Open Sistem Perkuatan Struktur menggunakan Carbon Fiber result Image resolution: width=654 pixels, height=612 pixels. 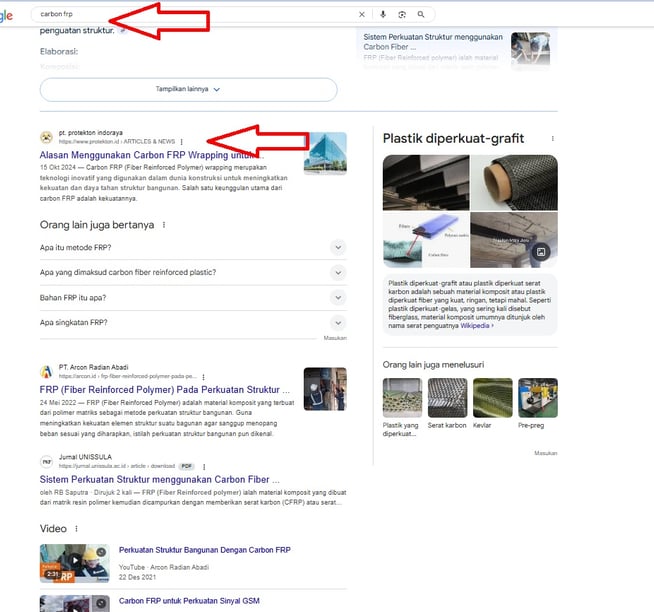[x=159, y=479]
